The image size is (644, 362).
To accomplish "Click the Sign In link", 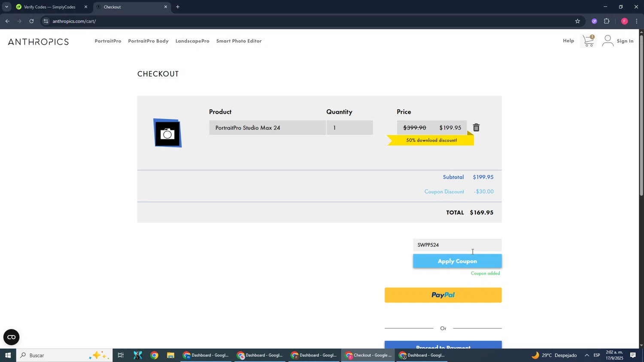I will click(625, 41).
